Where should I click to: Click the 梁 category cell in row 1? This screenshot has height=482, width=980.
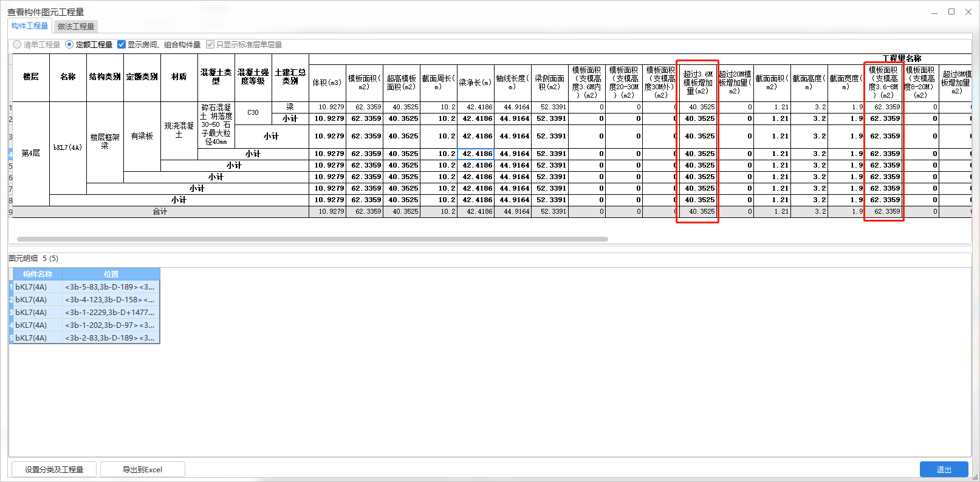pyautogui.click(x=290, y=107)
